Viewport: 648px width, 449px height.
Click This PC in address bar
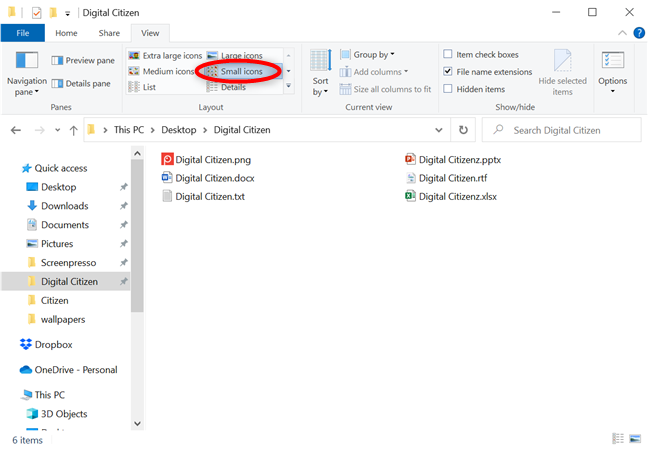[129, 130]
